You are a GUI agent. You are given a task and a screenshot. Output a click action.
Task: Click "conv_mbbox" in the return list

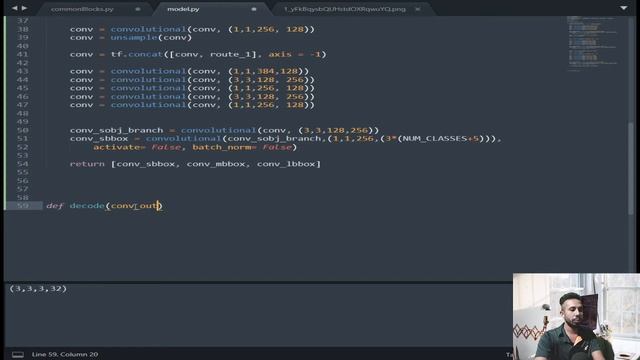[x=216, y=164]
